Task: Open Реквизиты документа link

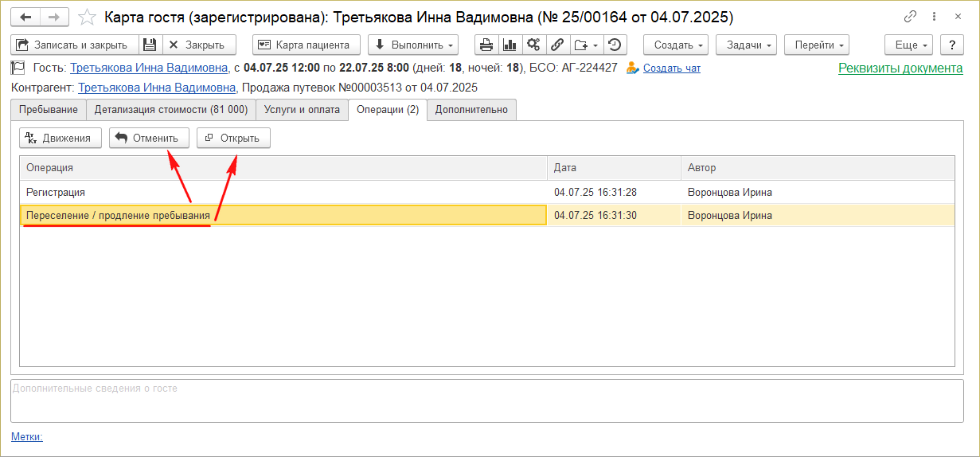Action: tap(900, 68)
